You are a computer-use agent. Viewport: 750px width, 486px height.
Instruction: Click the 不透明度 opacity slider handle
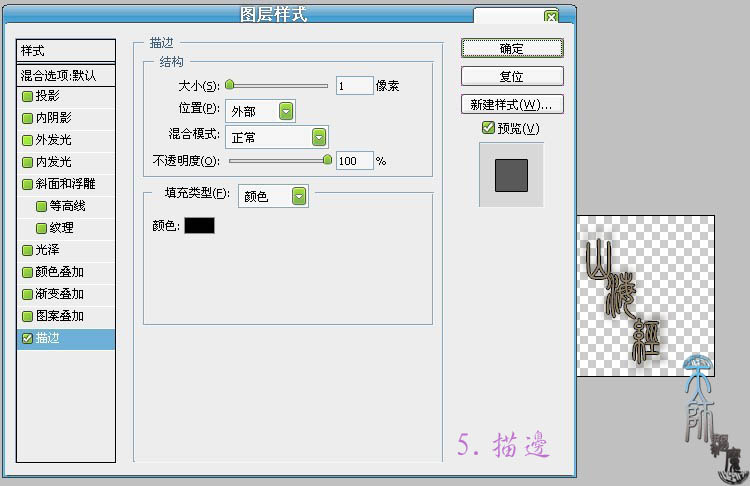[x=328, y=159]
